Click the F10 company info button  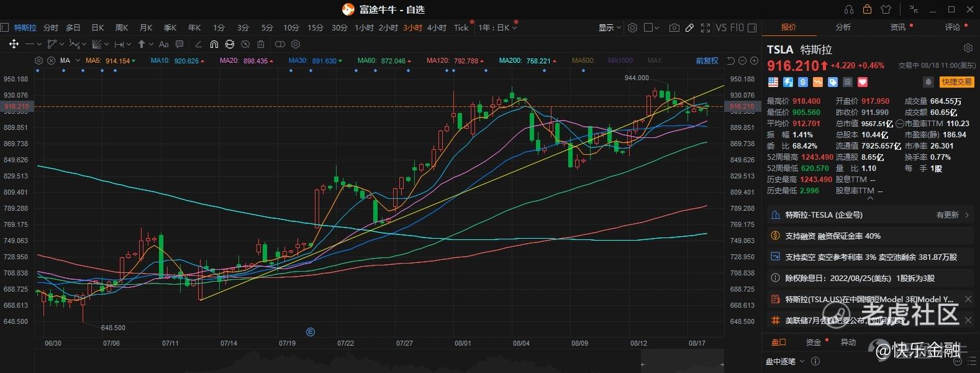point(737,27)
